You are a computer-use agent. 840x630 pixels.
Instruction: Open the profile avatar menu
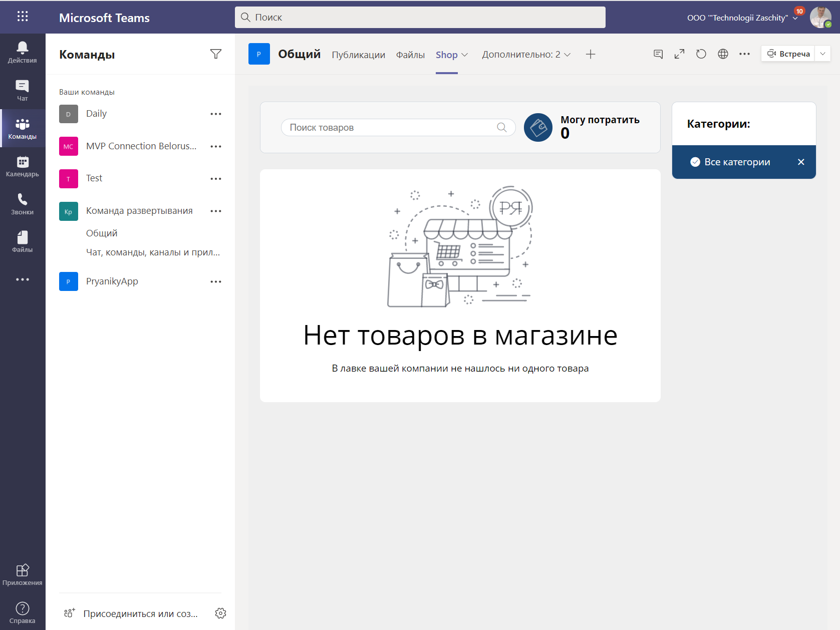coord(820,18)
